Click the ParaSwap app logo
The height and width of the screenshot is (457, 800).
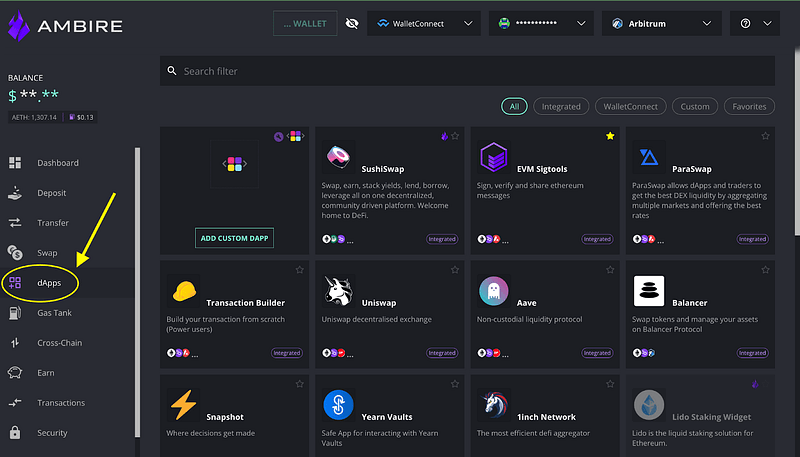(x=648, y=157)
